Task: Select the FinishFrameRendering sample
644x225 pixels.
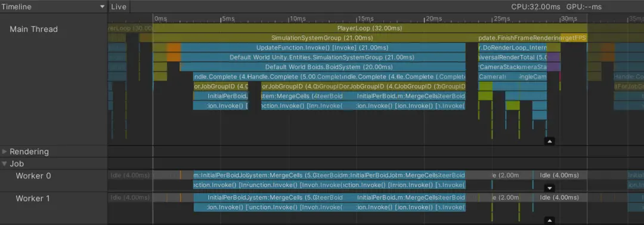Action: (x=519, y=38)
